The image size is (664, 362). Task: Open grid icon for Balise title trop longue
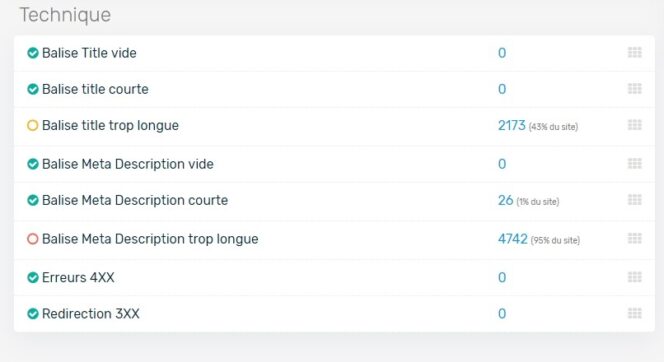[634, 125]
